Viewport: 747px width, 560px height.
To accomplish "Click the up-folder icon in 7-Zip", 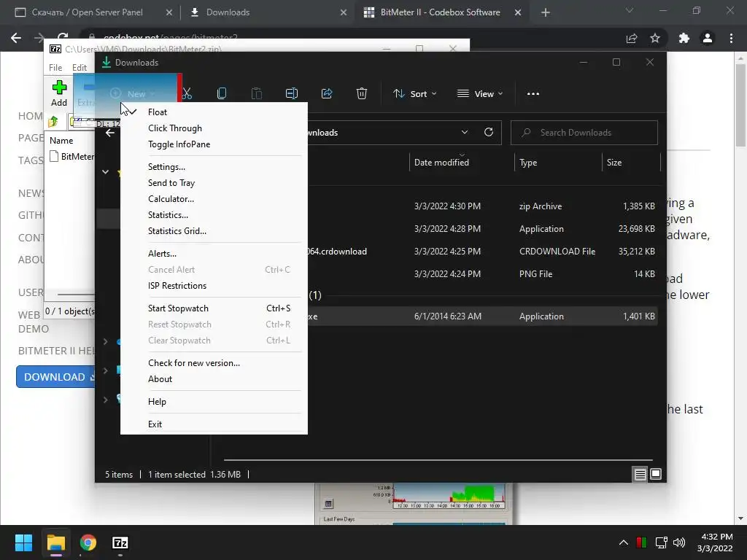I will 53,122.
